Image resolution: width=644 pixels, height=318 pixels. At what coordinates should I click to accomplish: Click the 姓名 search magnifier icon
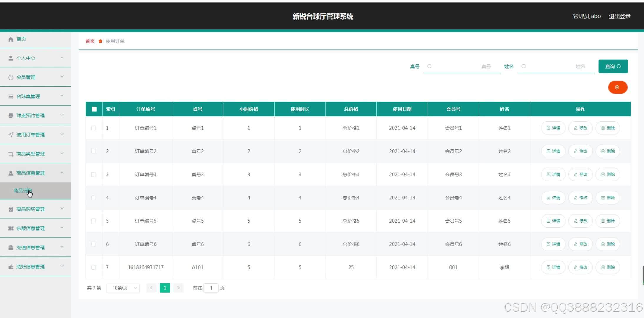tap(524, 66)
